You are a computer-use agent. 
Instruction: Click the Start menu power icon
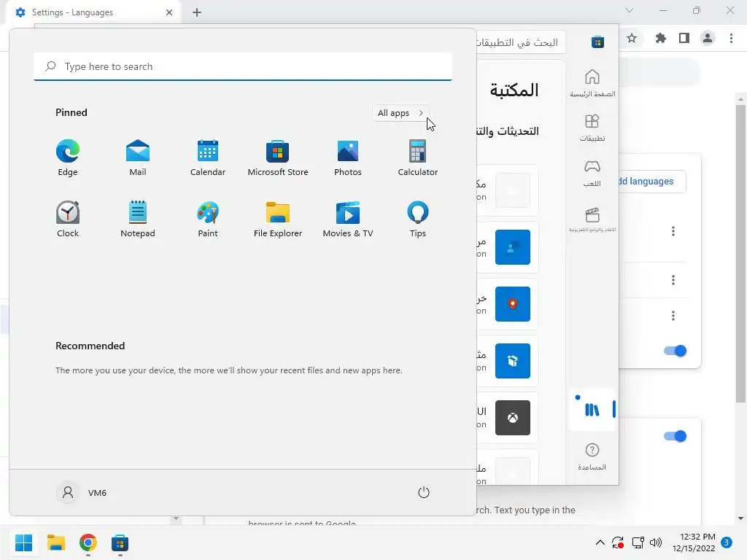(x=424, y=492)
